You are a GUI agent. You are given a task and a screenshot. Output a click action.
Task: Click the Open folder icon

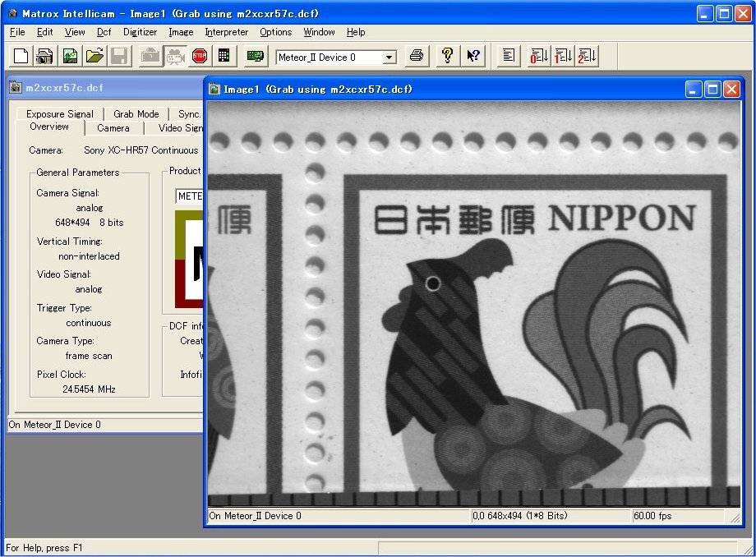(x=94, y=56)
